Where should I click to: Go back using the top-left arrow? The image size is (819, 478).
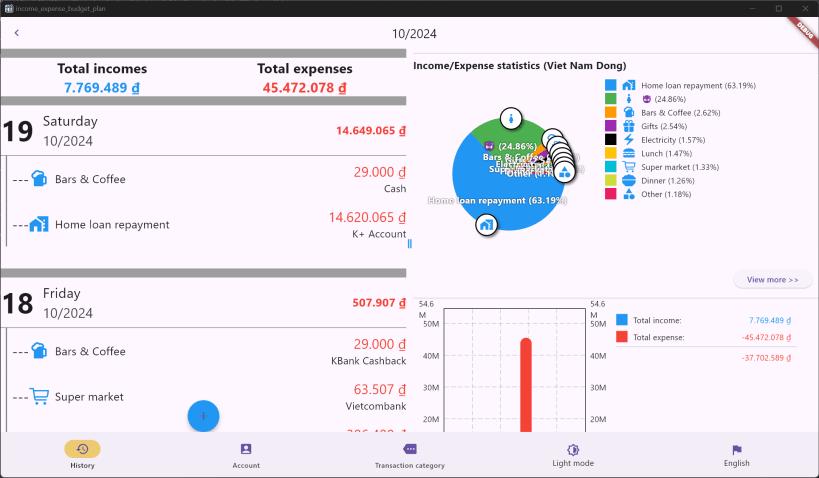point(17,33)
